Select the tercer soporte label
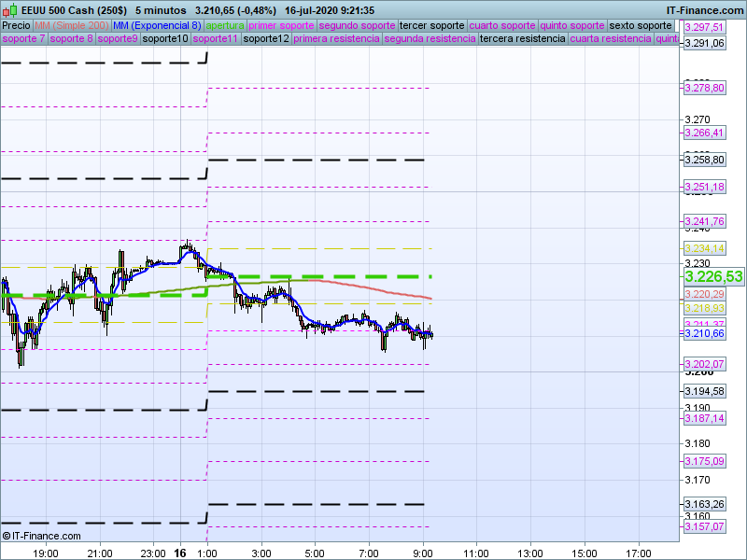The width and height of the screenshot is (747, 560). pyautogui.click(x=431, y=25)
